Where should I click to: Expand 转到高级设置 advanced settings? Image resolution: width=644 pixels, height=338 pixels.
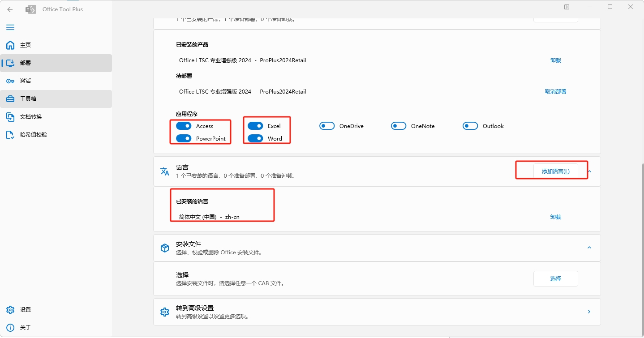pyautogui.click(x=589, y=312)
